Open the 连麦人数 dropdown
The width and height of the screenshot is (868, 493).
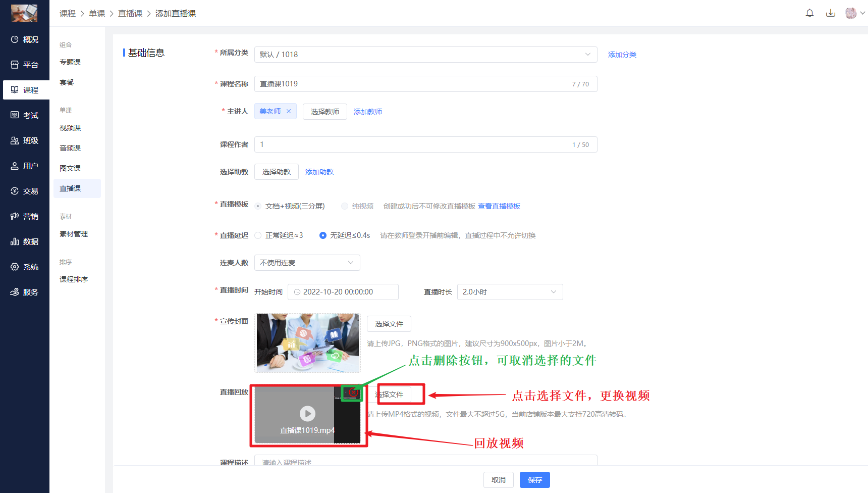(x=307, y=263)
